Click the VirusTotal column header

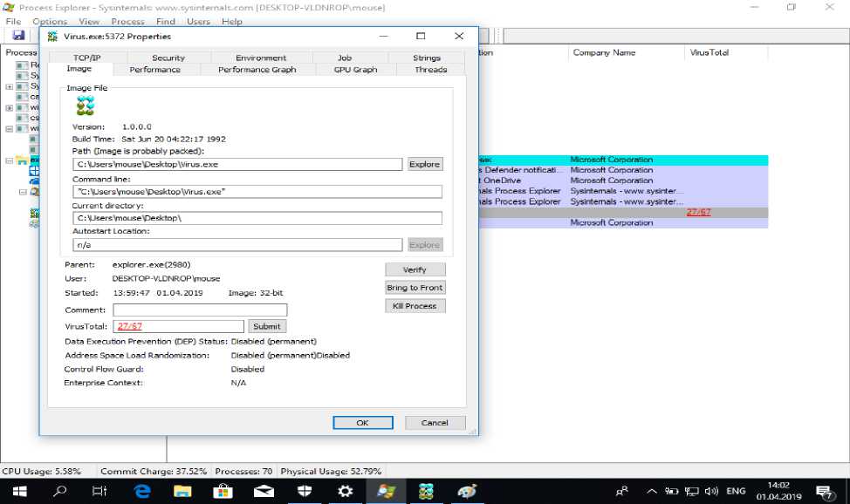pos(726,52)
